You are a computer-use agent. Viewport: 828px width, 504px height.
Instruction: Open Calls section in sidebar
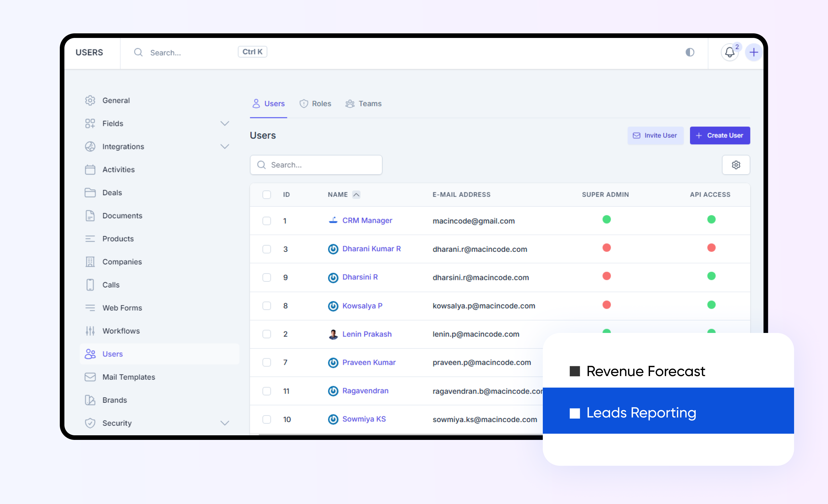pyautogui.click(x=111, y=285)
